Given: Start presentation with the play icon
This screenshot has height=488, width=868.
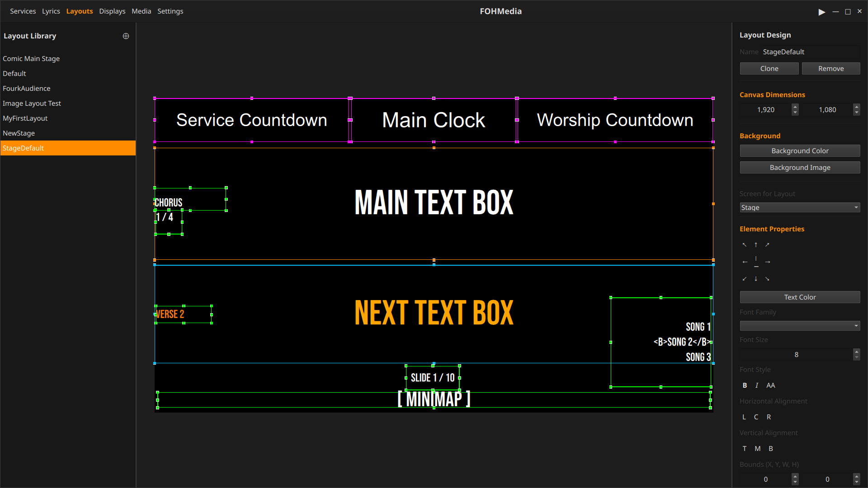Looking at the screenshot, I should tap(821, 12).
